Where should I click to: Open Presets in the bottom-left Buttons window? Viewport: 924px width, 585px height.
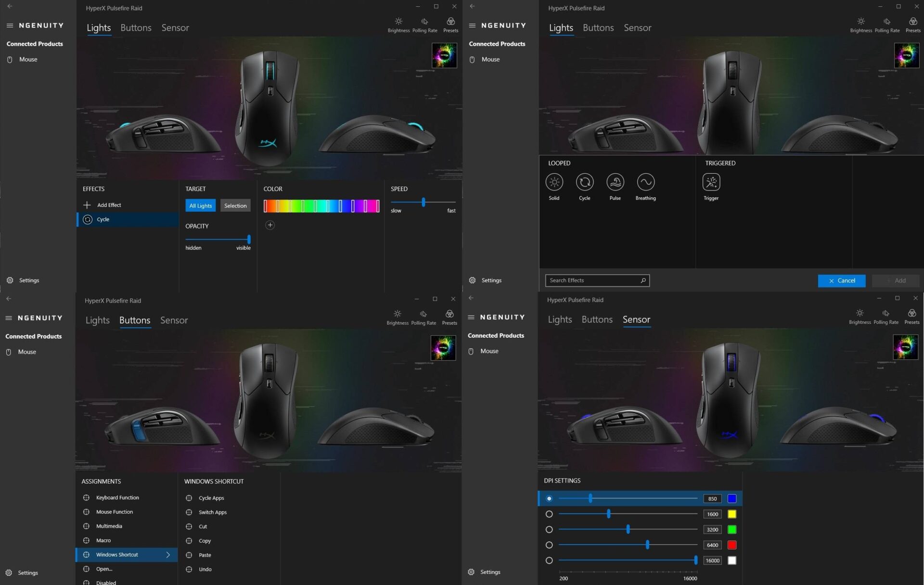click(449, 318)
